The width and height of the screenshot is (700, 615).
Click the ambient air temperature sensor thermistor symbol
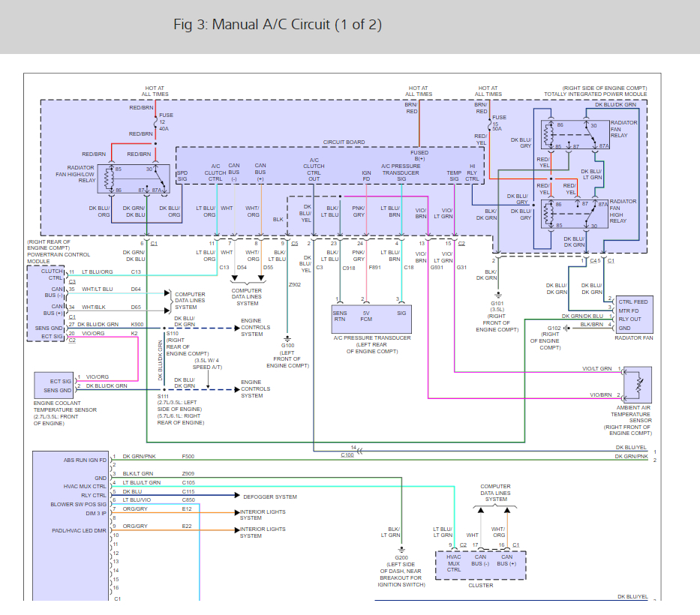click(639, 384)
